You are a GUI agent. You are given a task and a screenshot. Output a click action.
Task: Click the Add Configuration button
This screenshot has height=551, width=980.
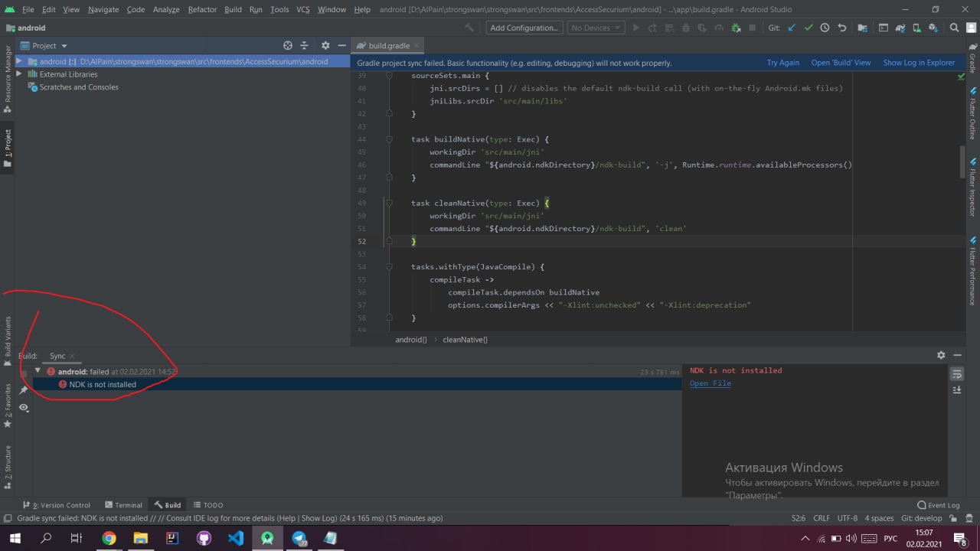(x=524, y=28)
